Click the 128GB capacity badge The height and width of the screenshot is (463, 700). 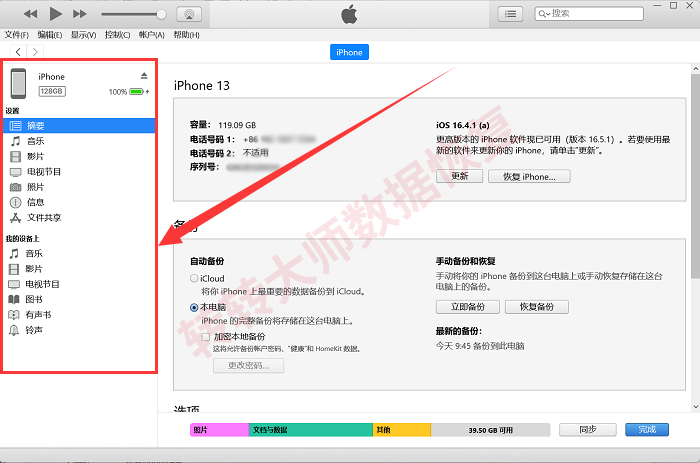point(52,91)
